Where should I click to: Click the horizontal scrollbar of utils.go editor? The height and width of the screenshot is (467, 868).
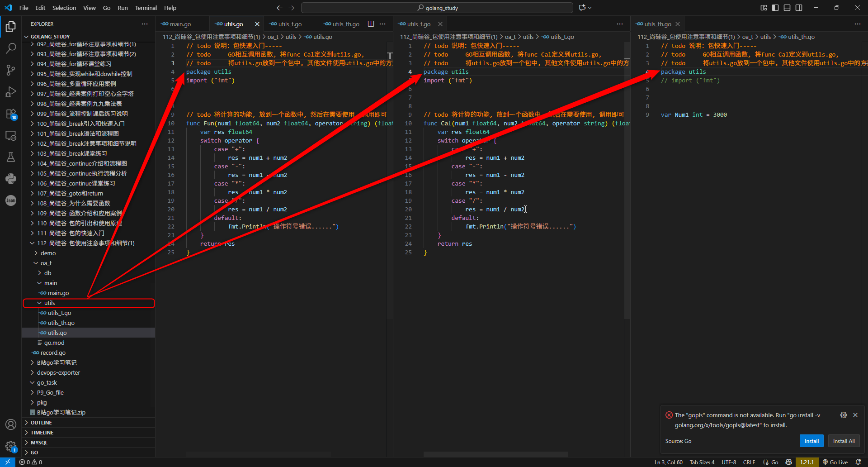pyautogui.click(x=258, y=454)
